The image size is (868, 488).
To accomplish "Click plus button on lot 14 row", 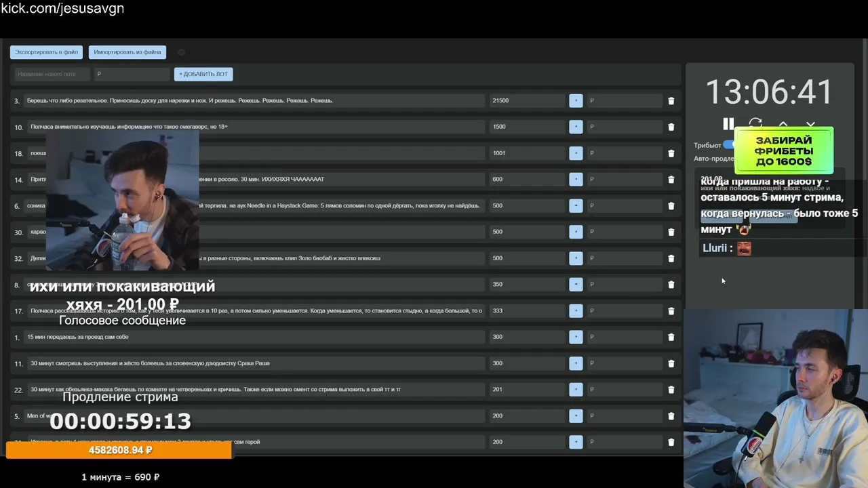I will pyautogui.click(x=576, y=180).
